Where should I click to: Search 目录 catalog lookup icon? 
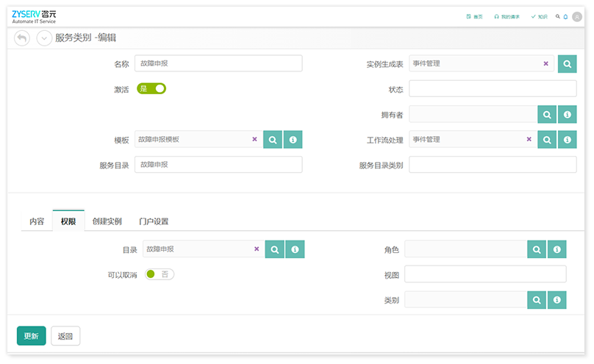[275, 249]
